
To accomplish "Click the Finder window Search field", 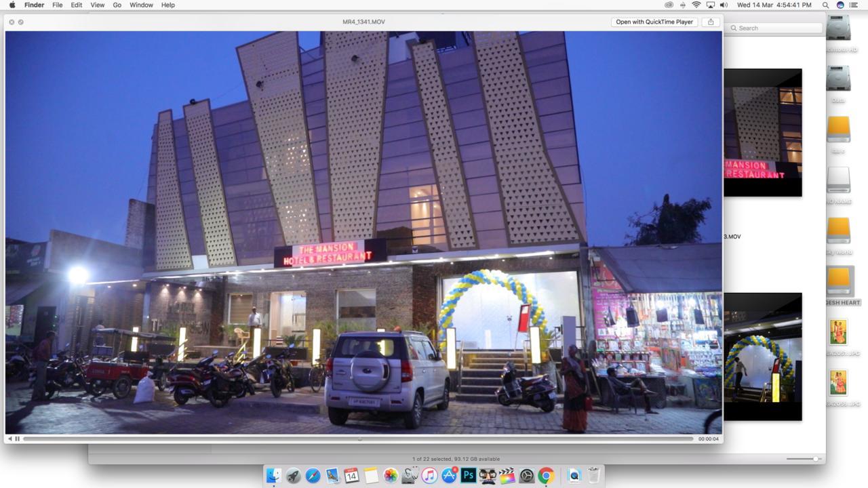I will coord(775,28).
